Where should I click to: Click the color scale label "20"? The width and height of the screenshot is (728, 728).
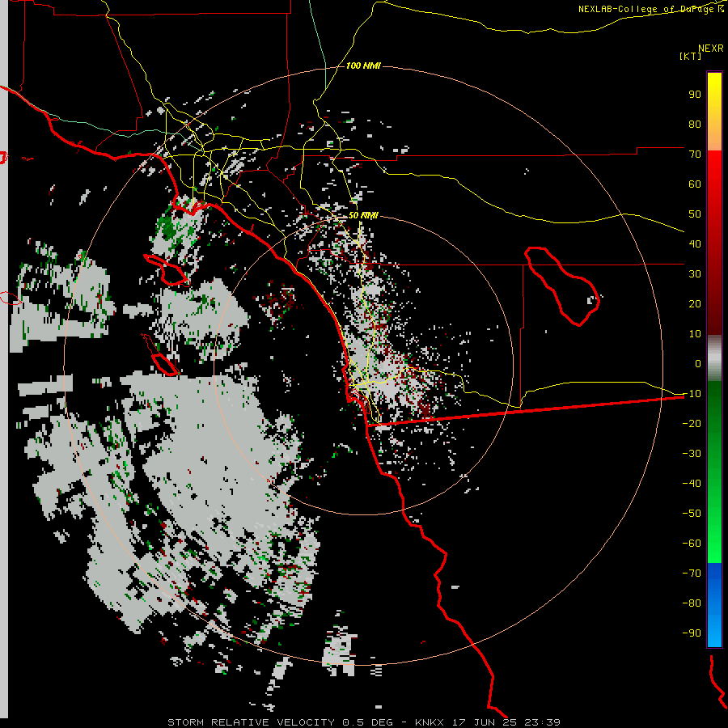tap(695, 303)
